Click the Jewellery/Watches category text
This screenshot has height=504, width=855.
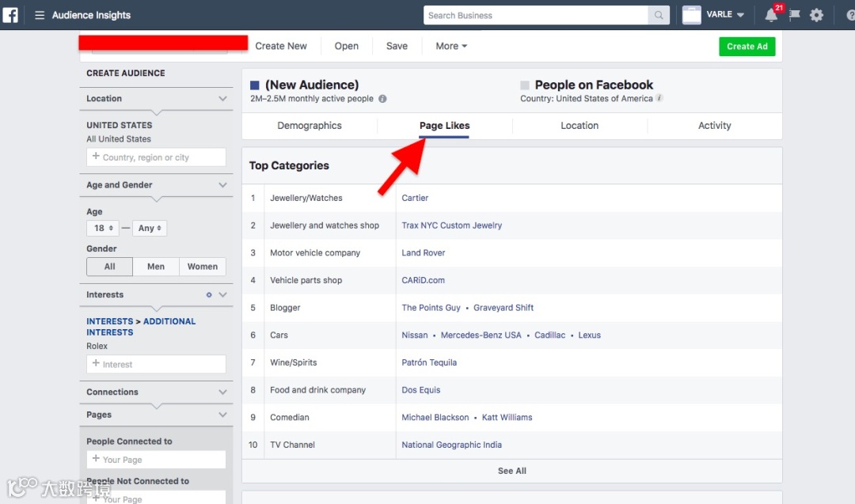click(306, 199)
